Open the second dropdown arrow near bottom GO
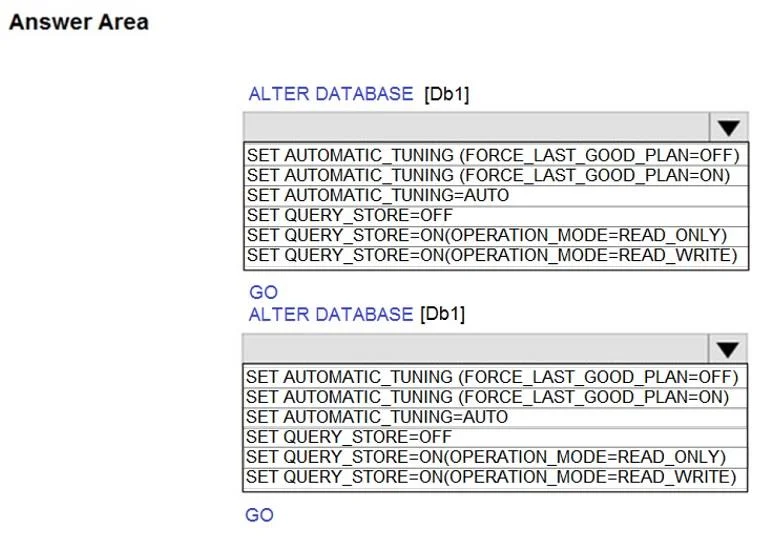Image resolution: width=763 pixels, height=538 pixels. tap(727, 349)
